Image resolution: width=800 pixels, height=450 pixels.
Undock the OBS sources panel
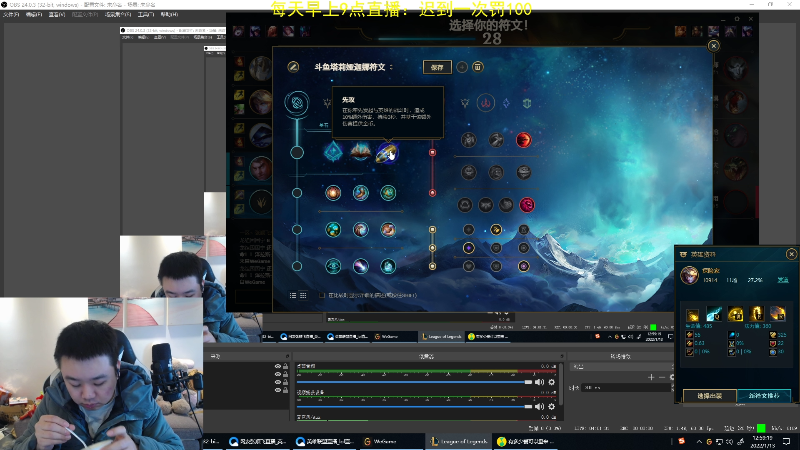coord(287,356)
